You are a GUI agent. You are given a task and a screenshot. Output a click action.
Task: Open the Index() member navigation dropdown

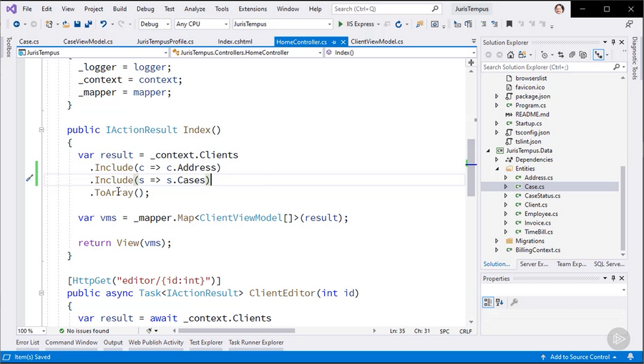(401, 52)
